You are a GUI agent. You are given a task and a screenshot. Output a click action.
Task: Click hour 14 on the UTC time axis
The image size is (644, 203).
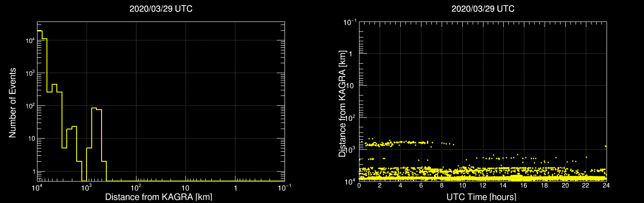click(503, 186)
